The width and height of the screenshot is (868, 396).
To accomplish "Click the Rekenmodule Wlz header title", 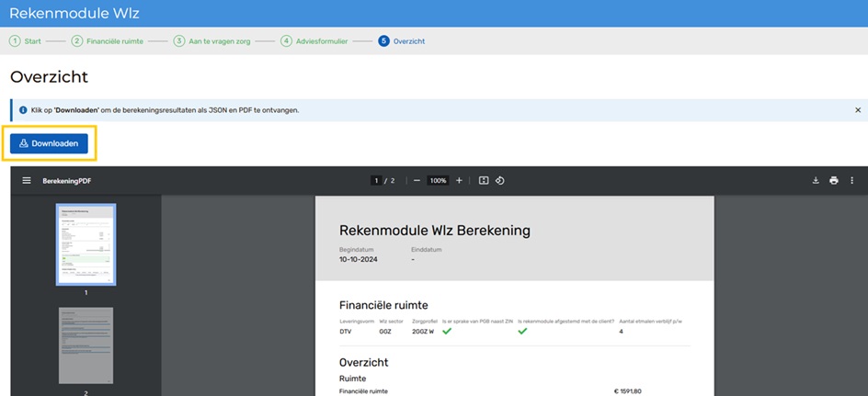I will [x=74, y=13].
